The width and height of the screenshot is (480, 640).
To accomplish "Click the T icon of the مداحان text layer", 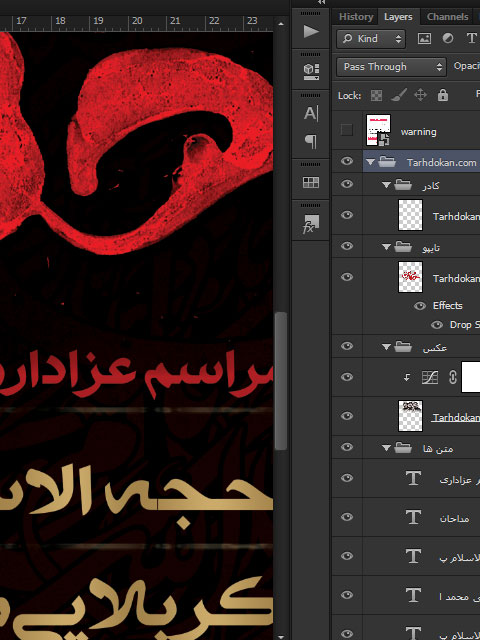I will [x=413, y=517].
